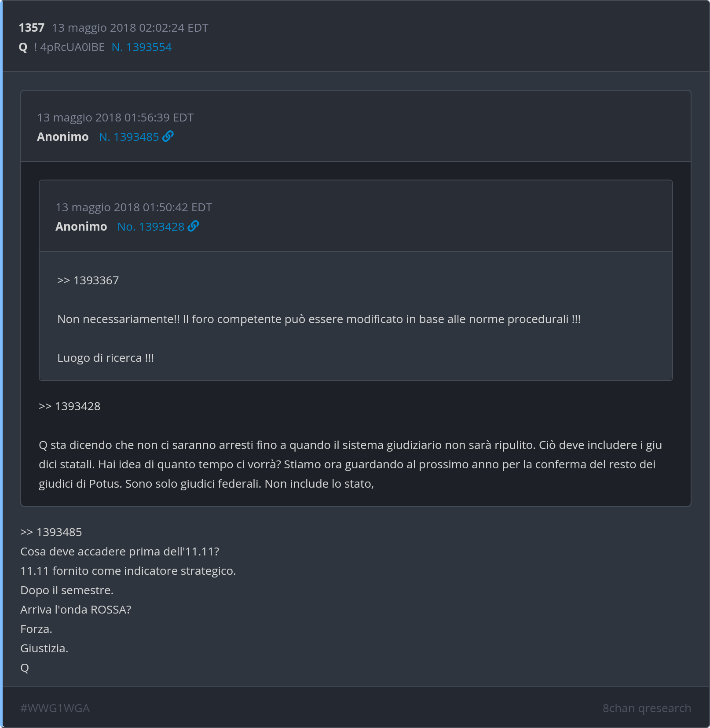Image resolution: width=710 pixels, height=728 pixels.
Task: Click the chain link icon beside N. 1393485
Action: (x=168, y=136)
